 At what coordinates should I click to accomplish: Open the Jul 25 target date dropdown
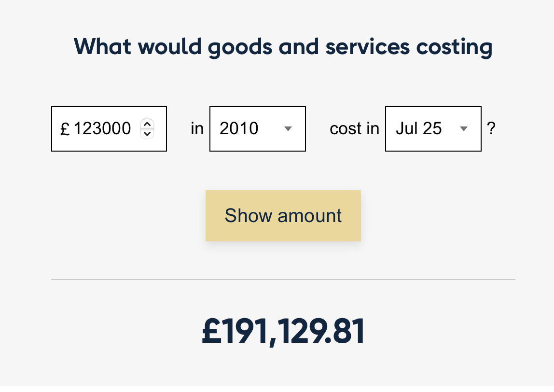[x=433, y=129]
